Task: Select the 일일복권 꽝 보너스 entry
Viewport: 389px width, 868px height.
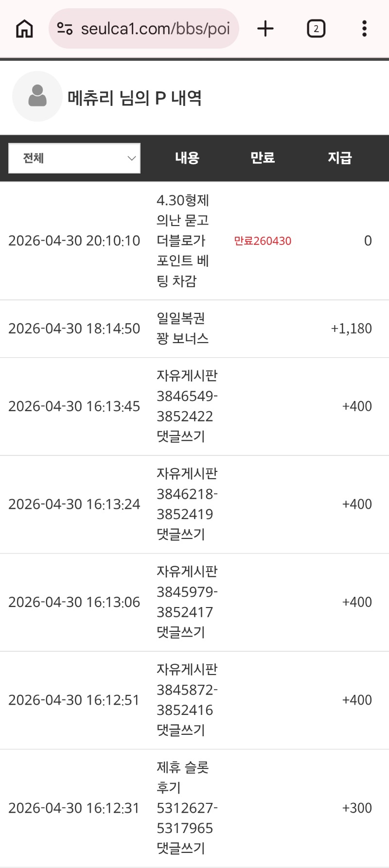Action: [x=182, y=329]
